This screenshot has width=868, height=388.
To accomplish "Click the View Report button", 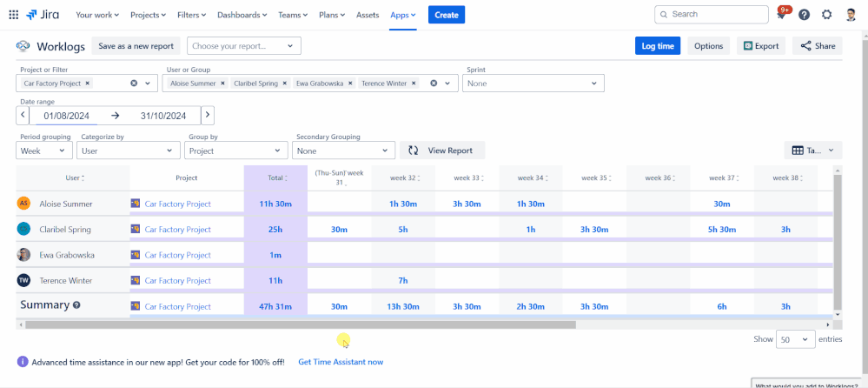I will (x=442, y=151).
